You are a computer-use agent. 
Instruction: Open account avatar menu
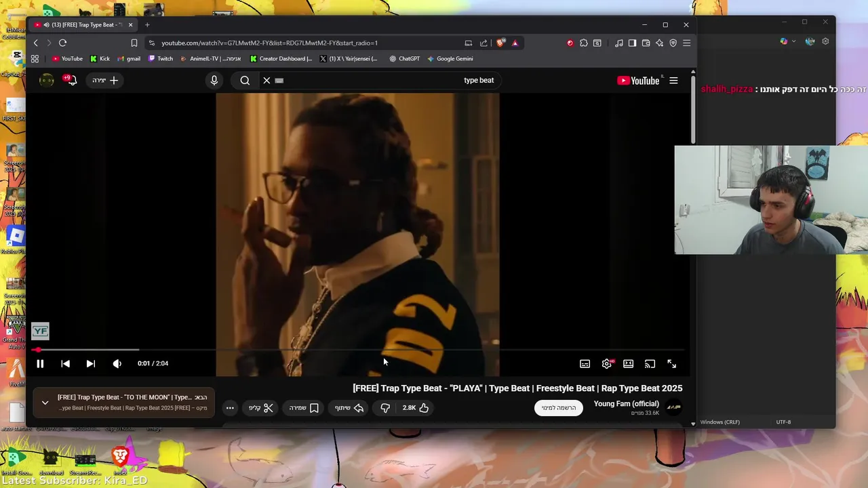46,81
